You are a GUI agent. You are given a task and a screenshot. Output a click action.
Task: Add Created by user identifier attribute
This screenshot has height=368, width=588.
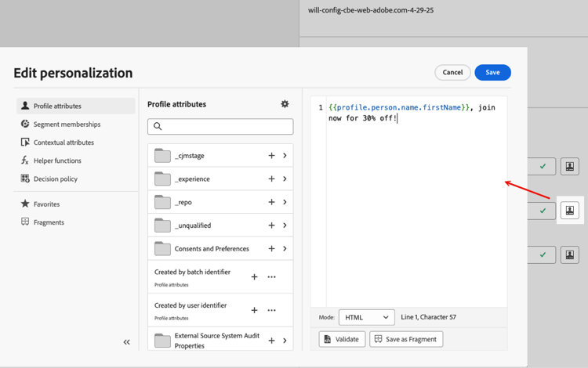point(254,310)
